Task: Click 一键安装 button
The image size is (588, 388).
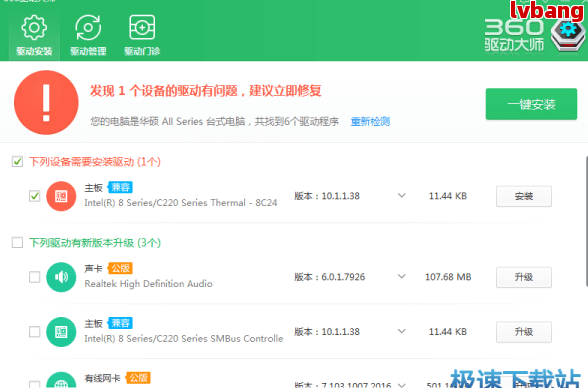Action: [531, 104]
